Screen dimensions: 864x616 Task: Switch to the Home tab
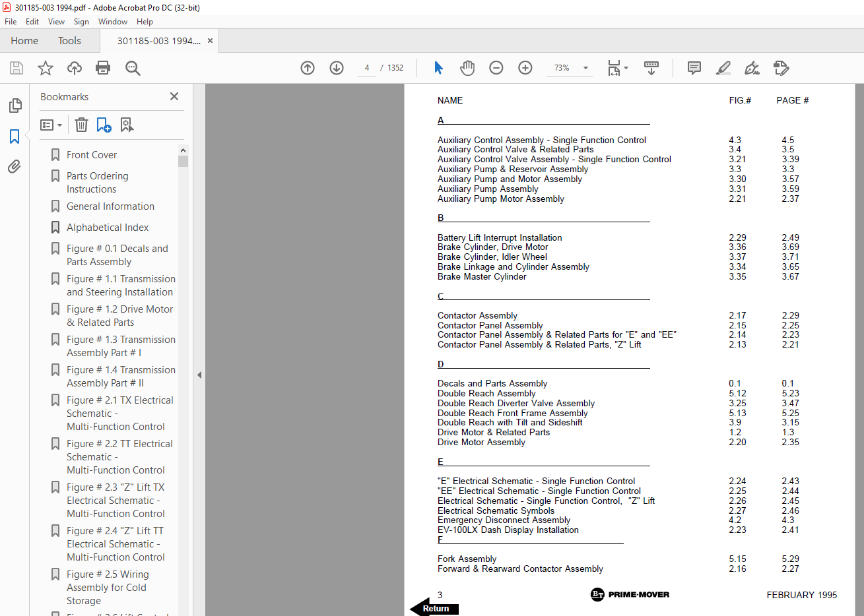[x=24, y=41]
